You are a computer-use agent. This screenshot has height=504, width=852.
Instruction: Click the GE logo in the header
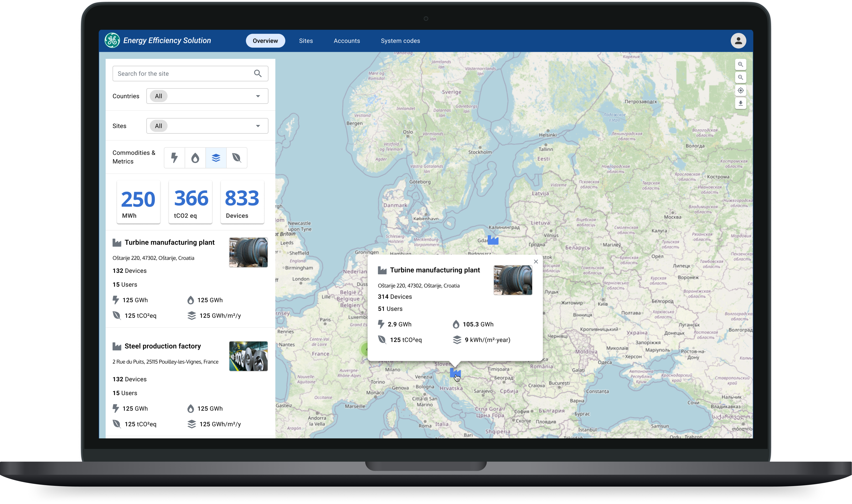coord(112,41)
